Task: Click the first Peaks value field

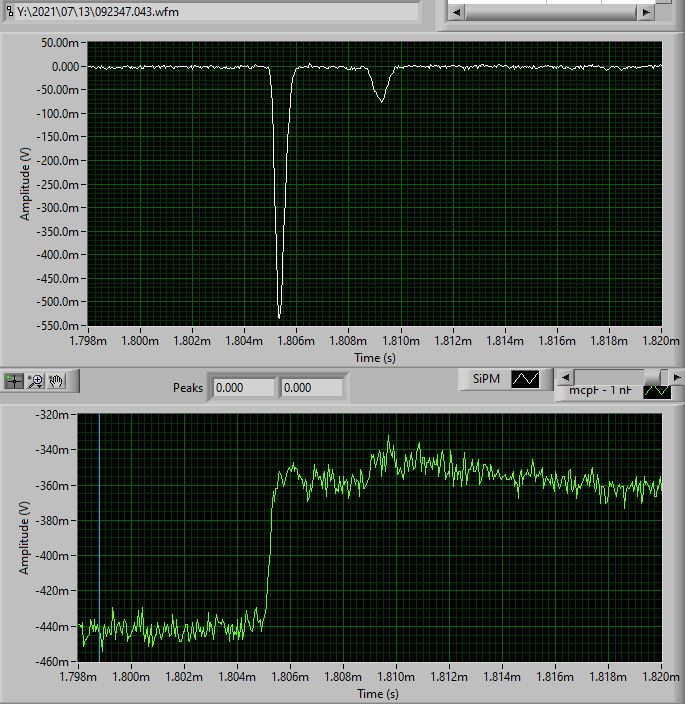Action: [243, 387]
